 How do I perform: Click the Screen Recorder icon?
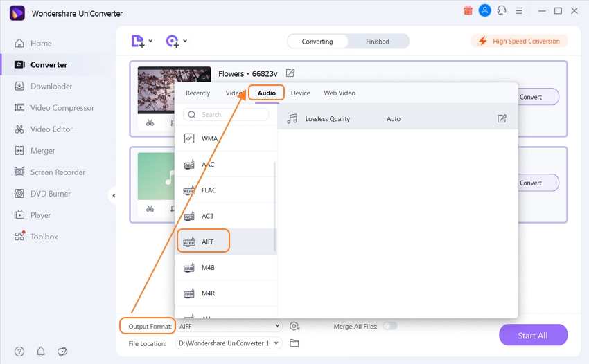click(x=19, y=172)
